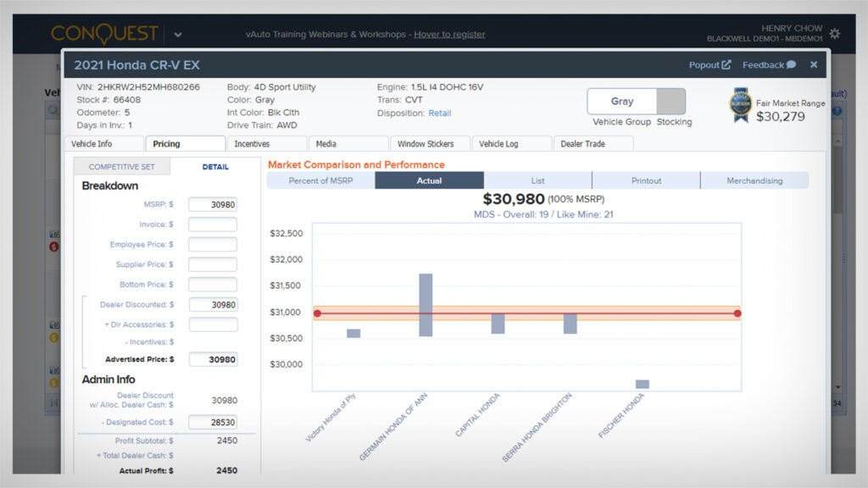Click the Designated Cost input field
868x488 pixels.
click(x=213, y=422)
